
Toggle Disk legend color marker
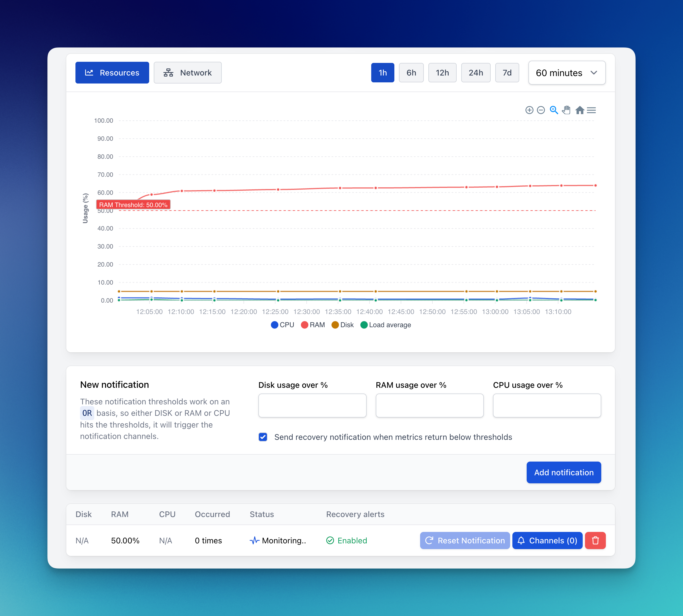335,325
